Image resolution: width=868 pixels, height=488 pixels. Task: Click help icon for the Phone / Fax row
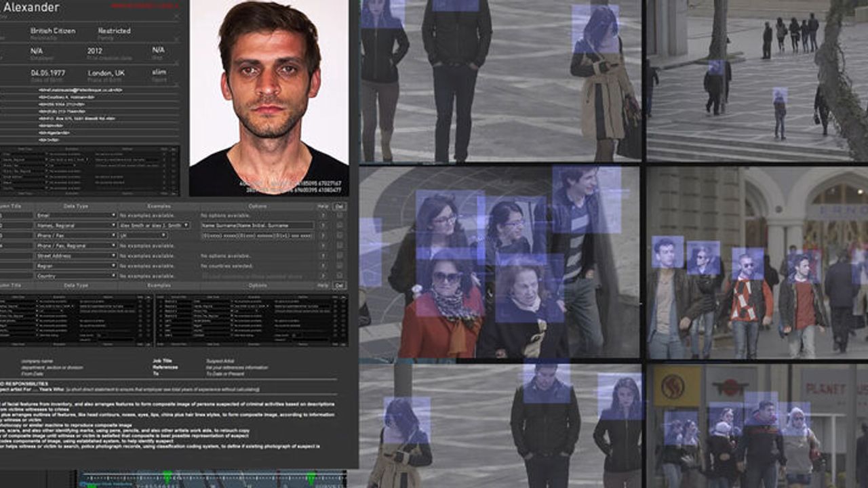323,236
